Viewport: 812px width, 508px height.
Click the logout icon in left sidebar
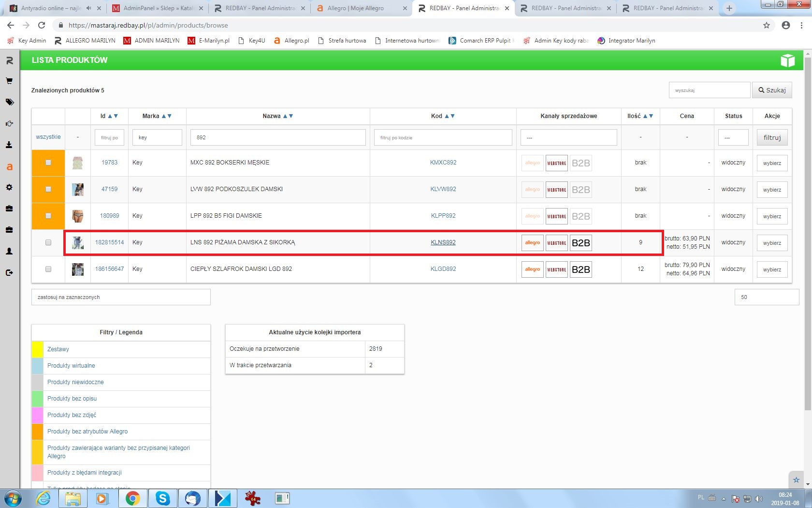9,273
